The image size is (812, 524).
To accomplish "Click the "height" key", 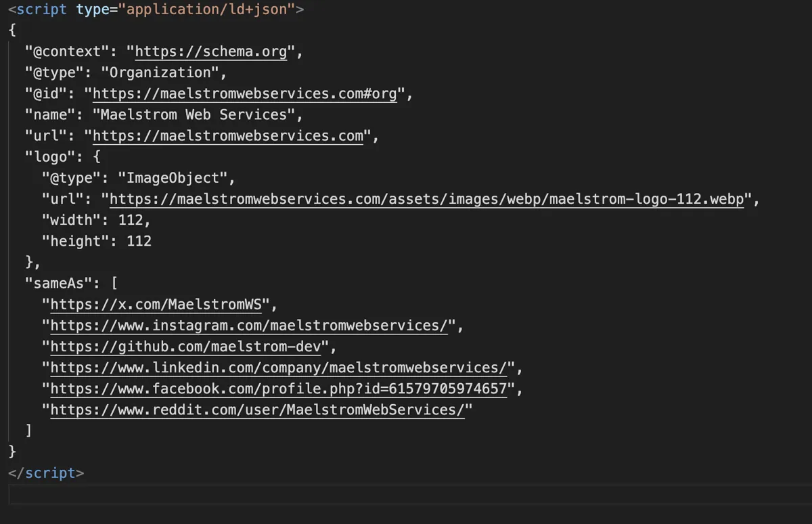I will tap(75, 241).
